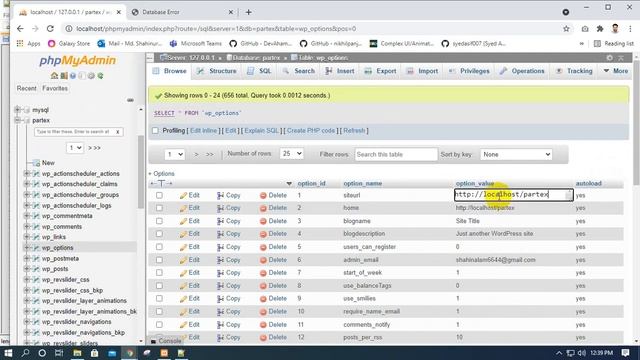Viewport: 640px width, 360px height.
Task: Click Delete icon for admin_email row
Action: (x=263, y=260)
